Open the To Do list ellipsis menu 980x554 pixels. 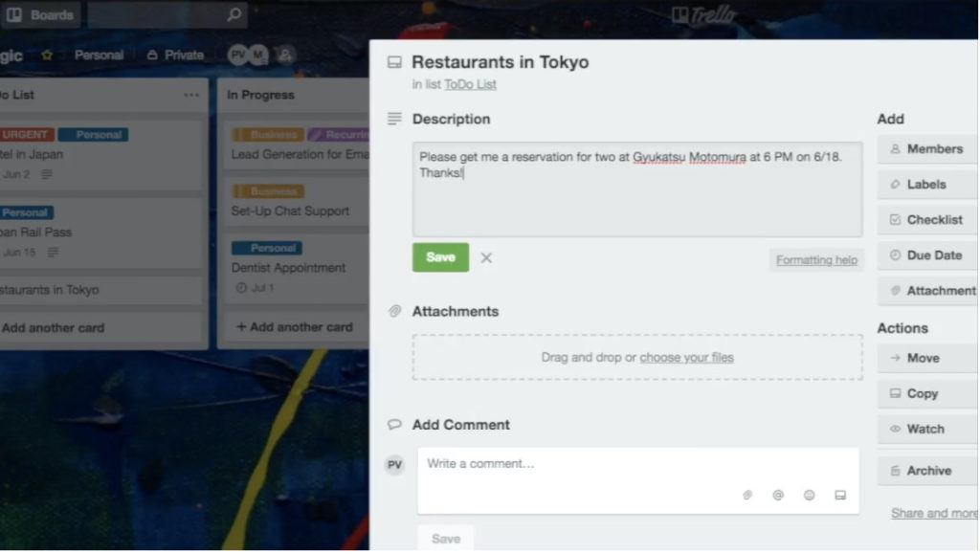click(x=191, y=95)
